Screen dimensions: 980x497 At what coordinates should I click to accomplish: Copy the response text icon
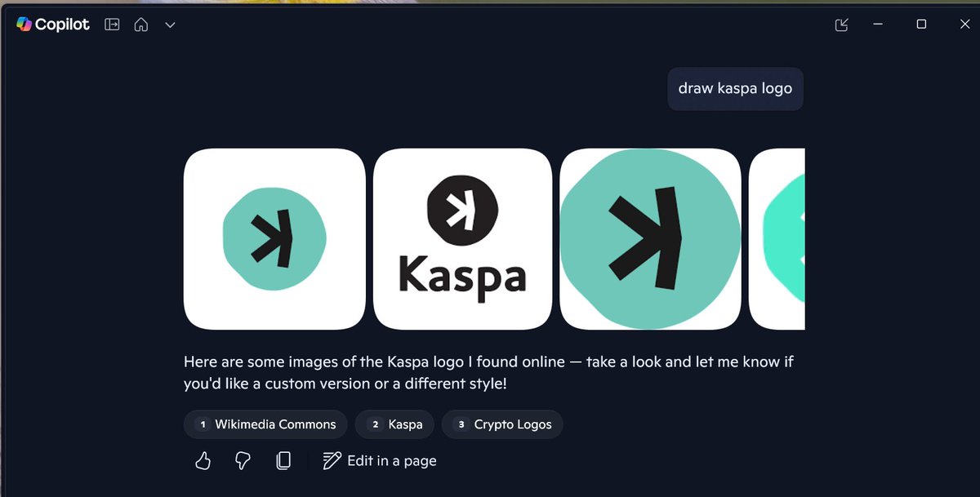click(x=283, y=461)
